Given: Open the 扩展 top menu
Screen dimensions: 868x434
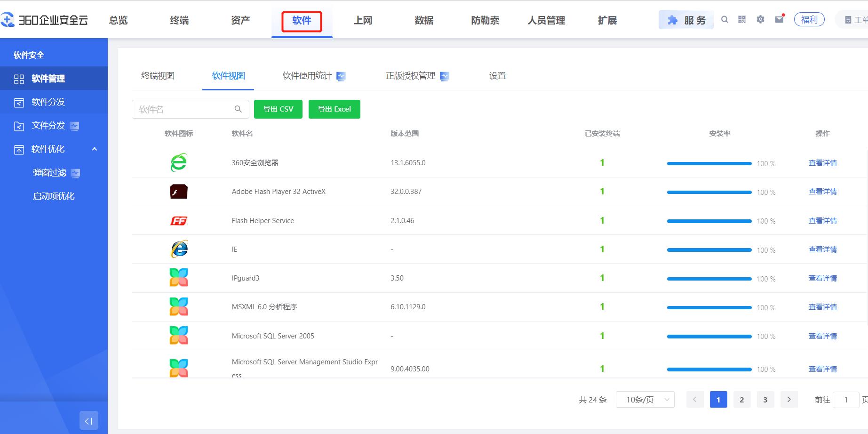Looking at the screenshot, I should (x=607, y=20).
